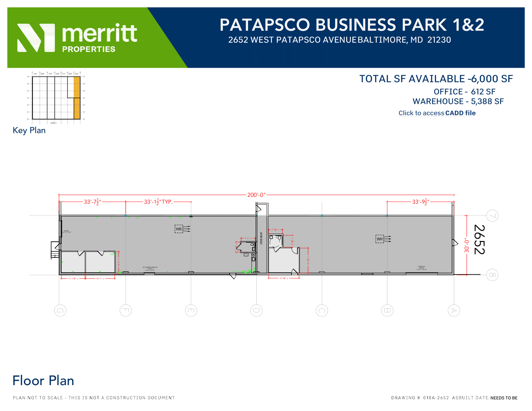This screenshot has width=532, height=411.
Task: Click the CADD file link
Action: 460,113
